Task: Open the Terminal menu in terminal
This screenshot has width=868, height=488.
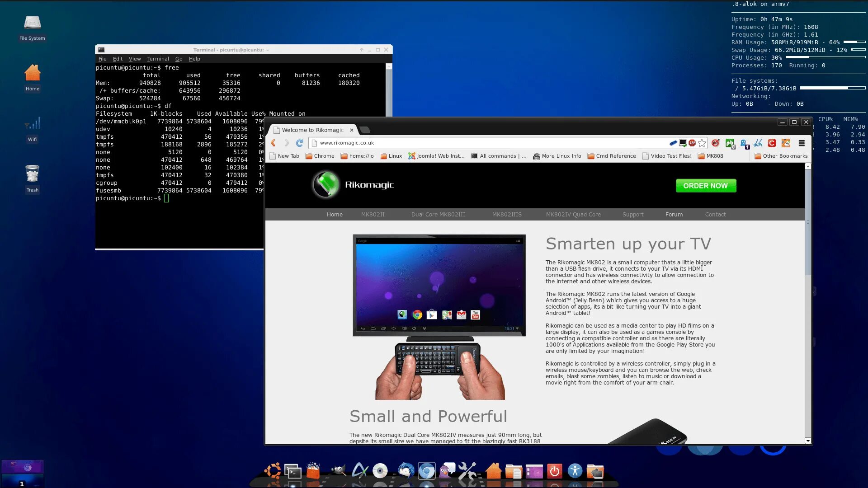Action: click(158, 59)
